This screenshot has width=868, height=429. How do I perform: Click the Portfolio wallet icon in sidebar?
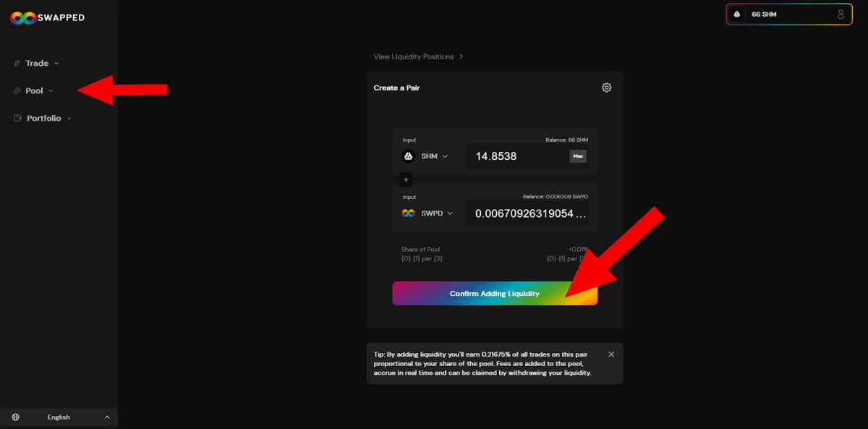16,118
